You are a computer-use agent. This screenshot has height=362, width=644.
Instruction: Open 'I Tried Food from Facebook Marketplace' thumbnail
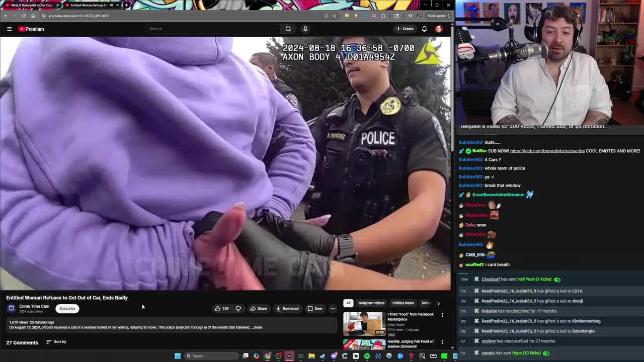364,324
